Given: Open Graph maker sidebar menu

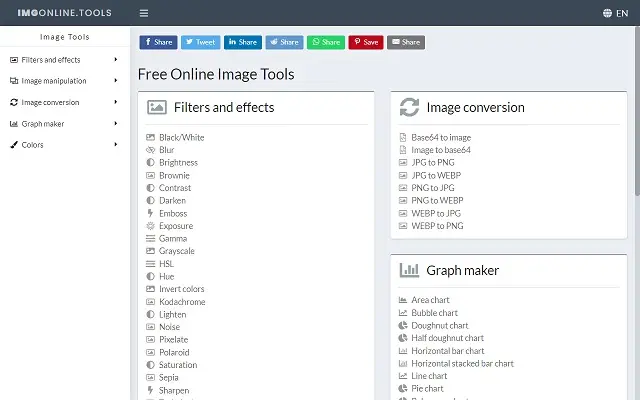Looking at the screenshot, I should pos(64,124).
